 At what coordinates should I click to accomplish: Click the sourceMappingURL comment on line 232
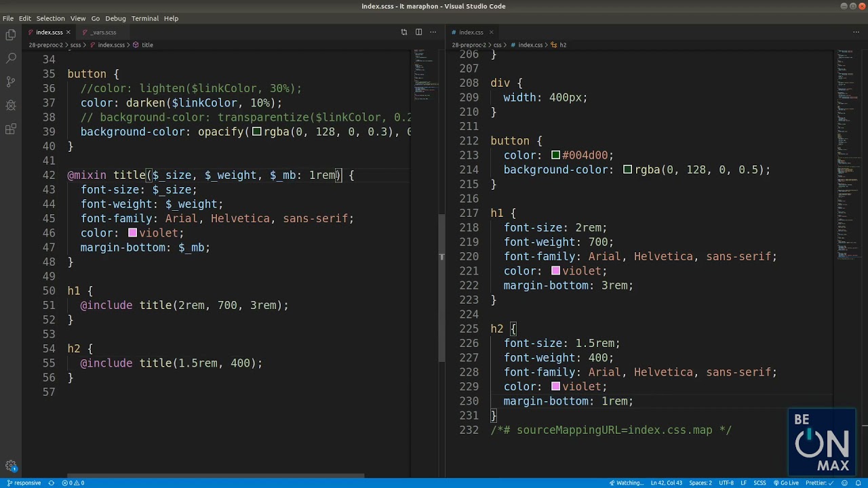point(611,430)
